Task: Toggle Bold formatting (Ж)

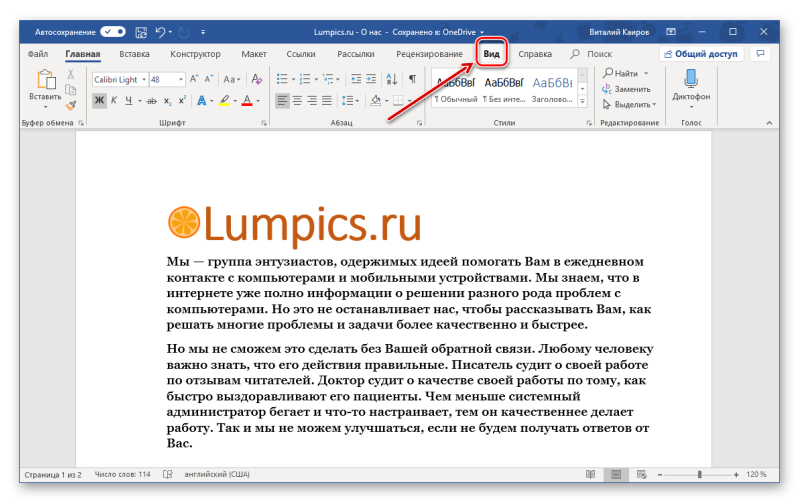Action: (x=99, y=100)
